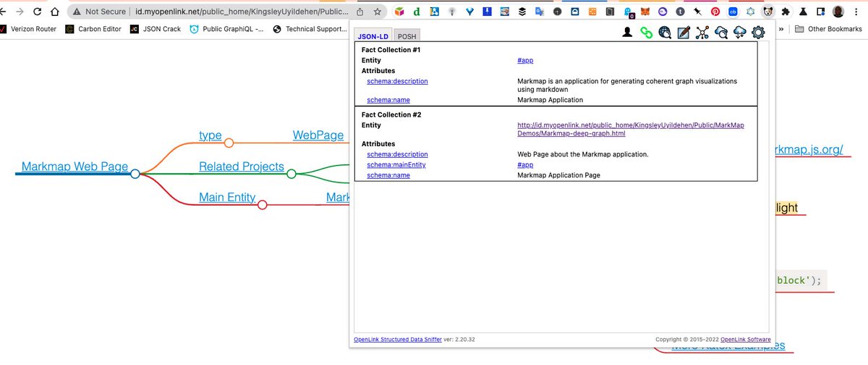Image resolution: width=868 pixels, height=365 pixels.
Task: Click schema:description link in Fact Collection #1
Action: [397, 81]
